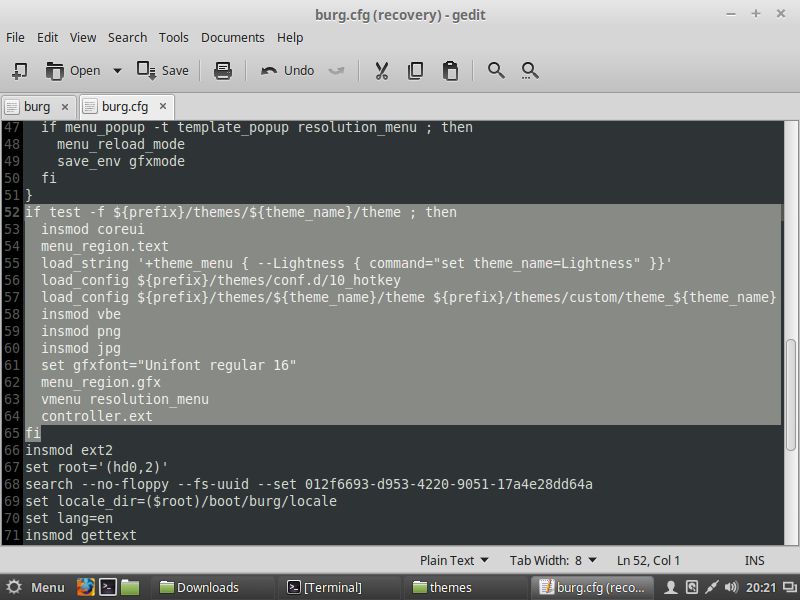Print the document using the printer icon

coord(222,70)
